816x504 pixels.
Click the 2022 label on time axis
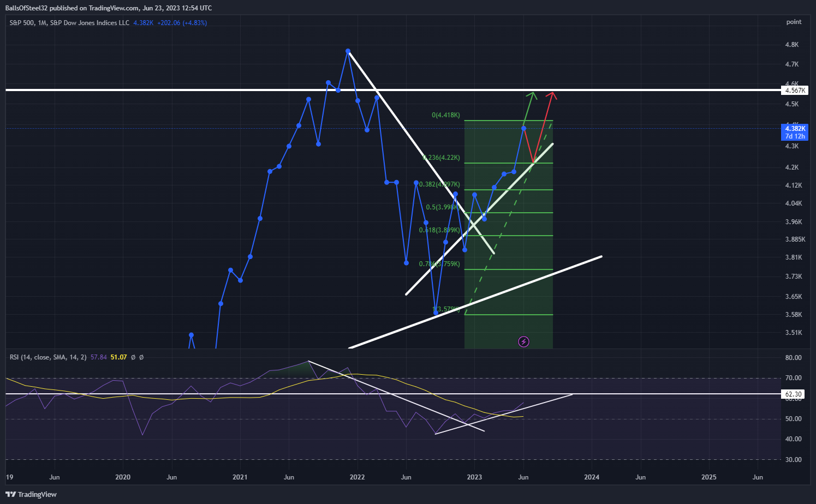pos(357,477)
